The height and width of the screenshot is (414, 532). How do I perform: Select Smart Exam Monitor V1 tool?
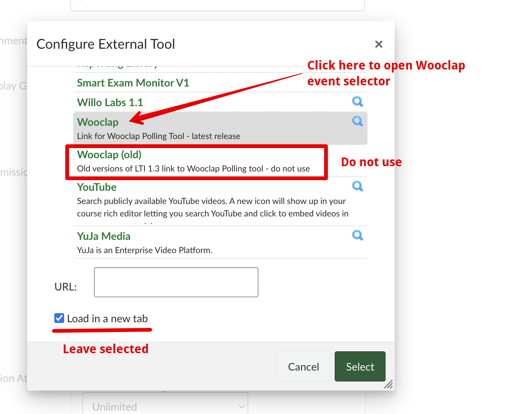[x=133, y=83]
